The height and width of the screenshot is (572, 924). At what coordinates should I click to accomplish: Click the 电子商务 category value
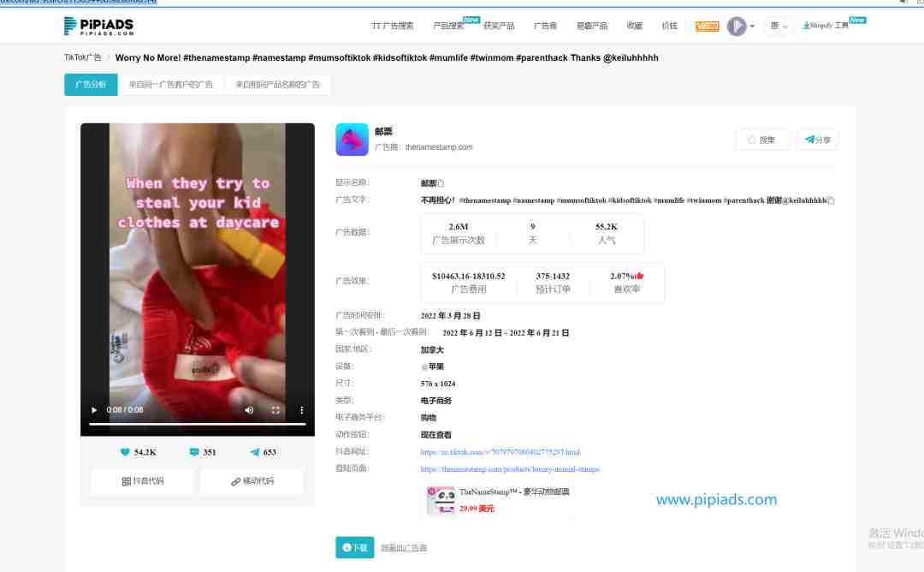pos(436,401)
